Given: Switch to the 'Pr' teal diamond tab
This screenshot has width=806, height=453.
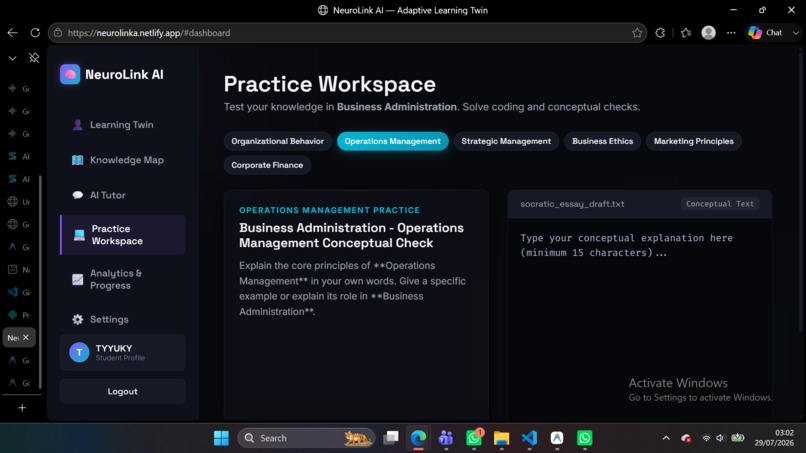Looking at the screenshot, I should coord(19,315).
